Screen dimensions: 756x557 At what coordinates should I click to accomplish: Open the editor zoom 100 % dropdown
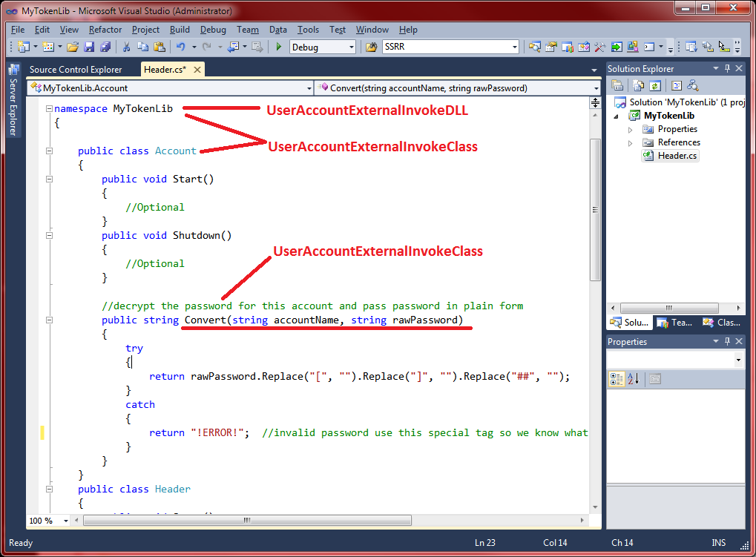click(x=65, y=521)
